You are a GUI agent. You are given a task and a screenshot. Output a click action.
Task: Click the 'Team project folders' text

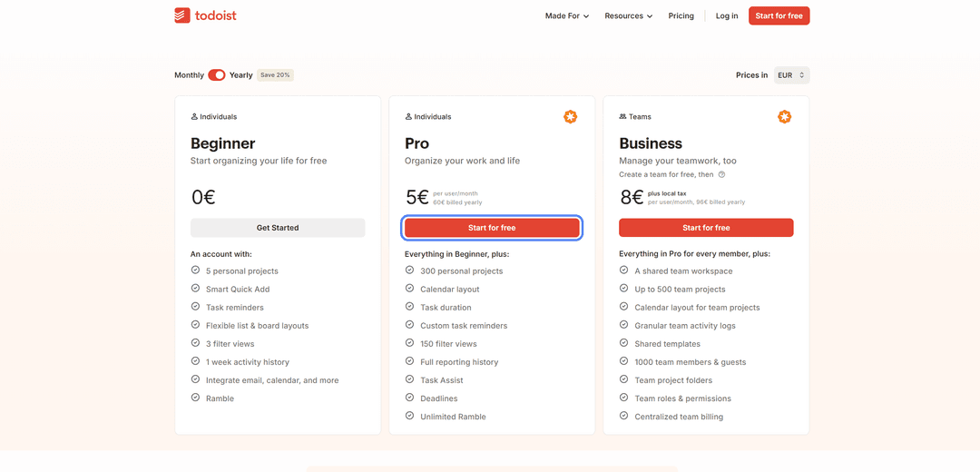673,380
